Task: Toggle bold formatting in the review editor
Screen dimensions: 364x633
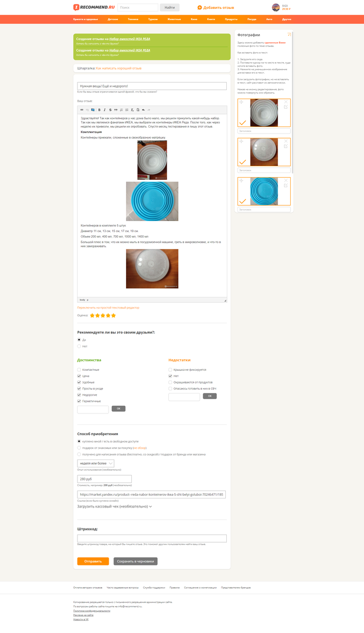Action: point(99,110)
